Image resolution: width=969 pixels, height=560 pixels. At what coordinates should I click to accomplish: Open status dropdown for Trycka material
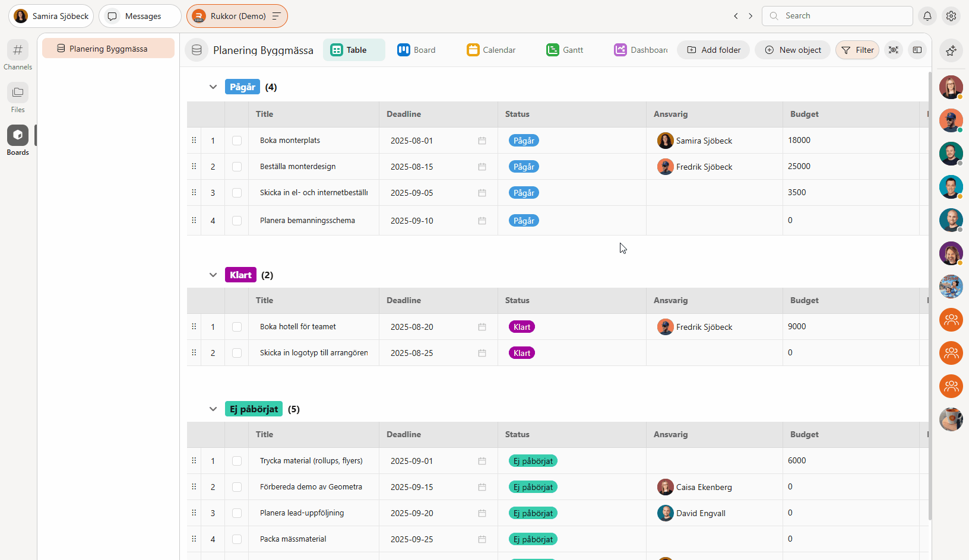[x=533, y=461]
